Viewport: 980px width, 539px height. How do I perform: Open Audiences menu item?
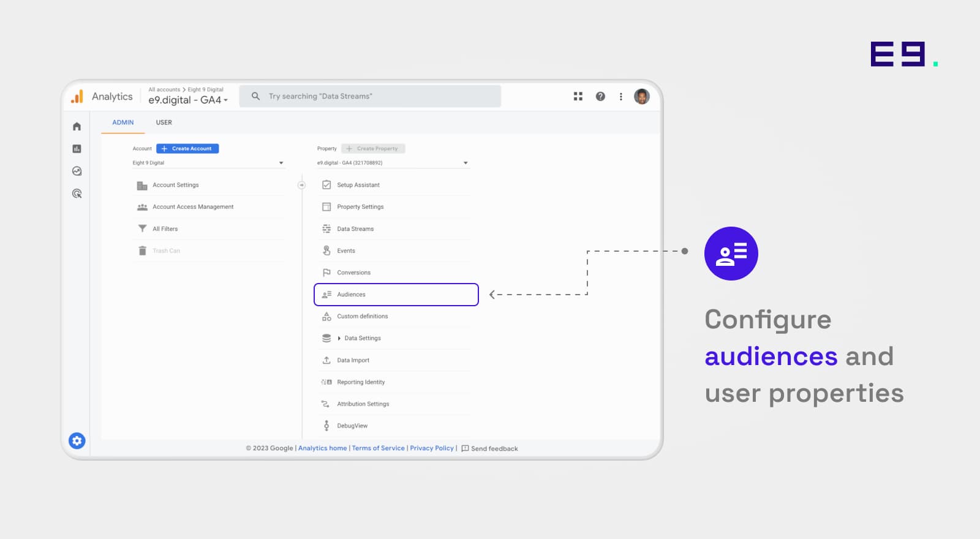tap(396, 295)
